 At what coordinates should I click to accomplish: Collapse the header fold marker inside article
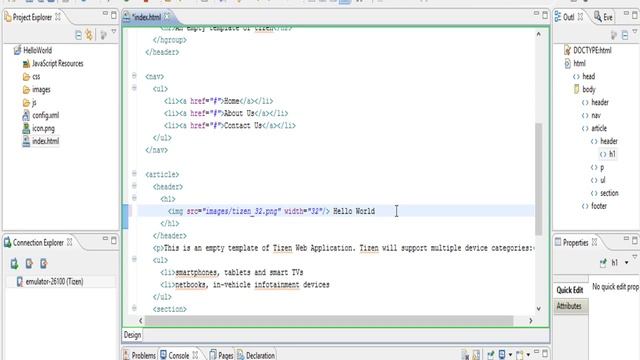point(134,186)
